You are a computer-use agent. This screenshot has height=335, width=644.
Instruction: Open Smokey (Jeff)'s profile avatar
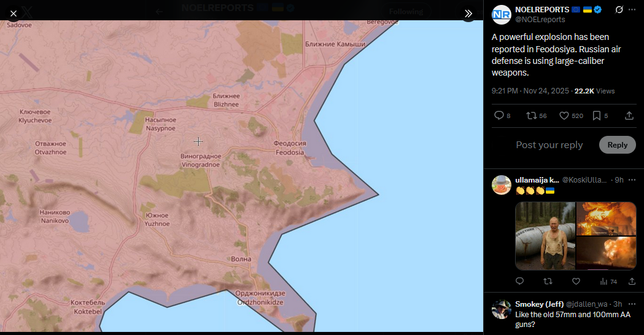(x=502, y=310)
